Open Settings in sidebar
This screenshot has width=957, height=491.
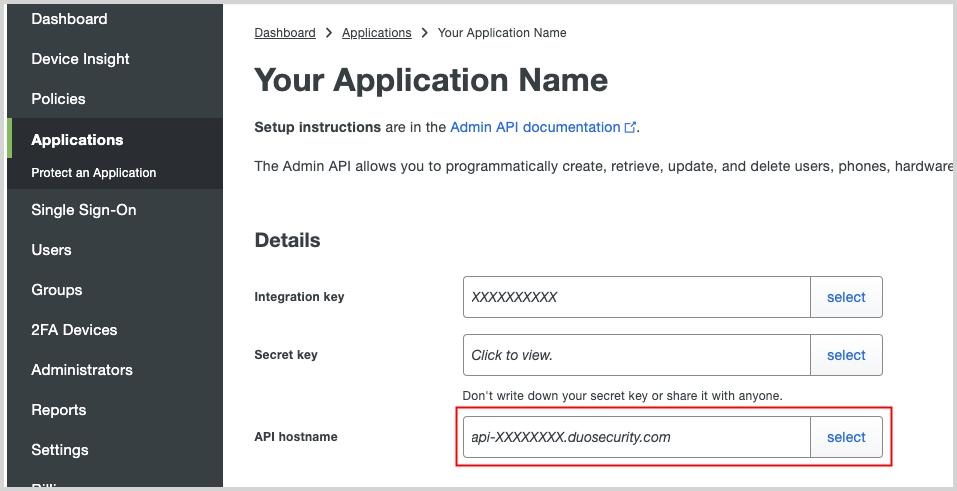59,450
